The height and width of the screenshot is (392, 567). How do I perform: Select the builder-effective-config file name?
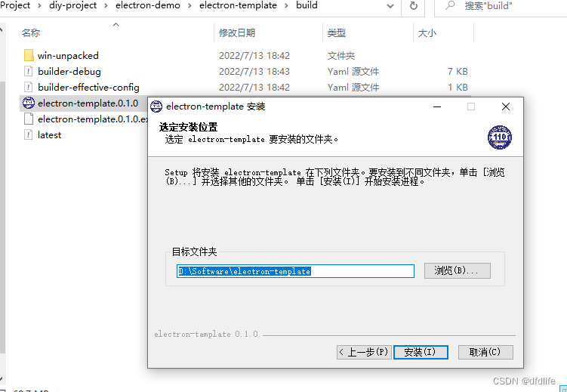88,87
